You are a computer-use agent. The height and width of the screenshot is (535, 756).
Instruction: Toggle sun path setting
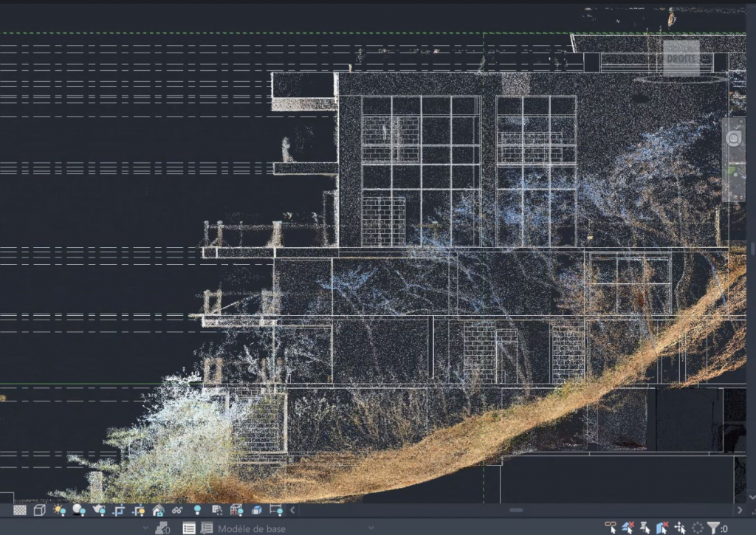tap(59, 510)
